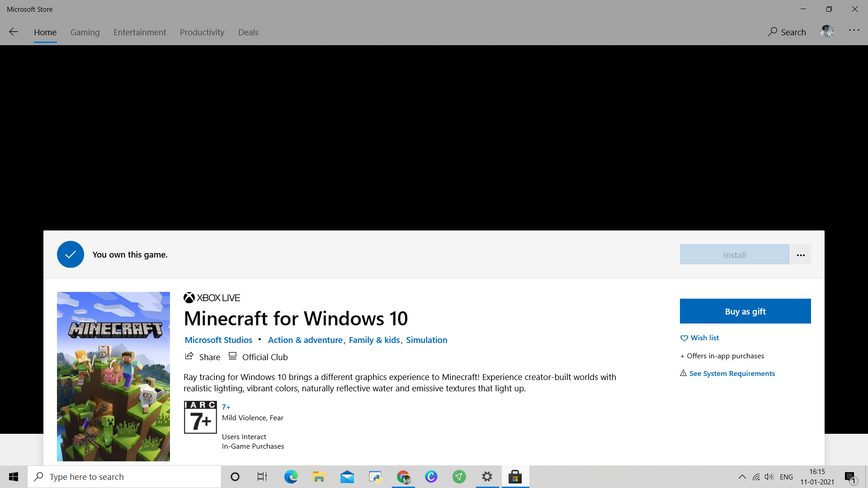
Task: Open more options next to Install
Action: click(801, 255)
